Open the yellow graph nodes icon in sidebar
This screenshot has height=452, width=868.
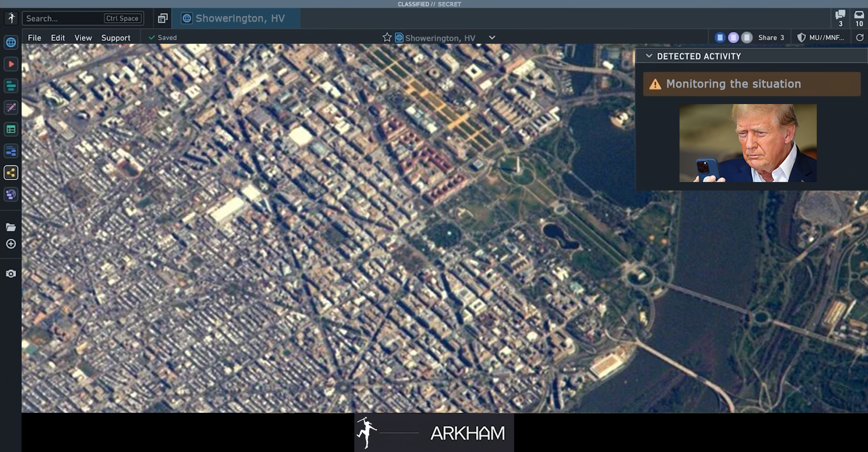[x=11, y=172]
